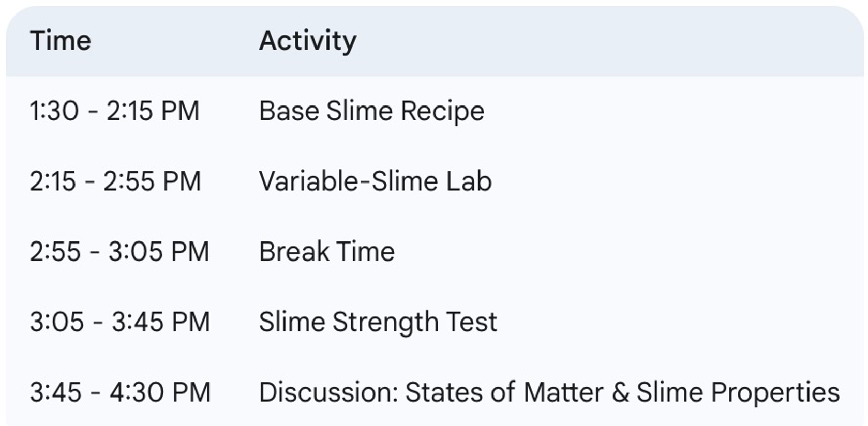Select the Variable-Slime Lab activity cell

(375, 181)
